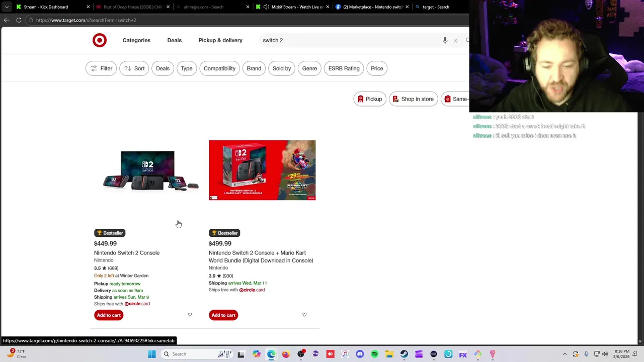Open Brand filter chip

click(x=254, y=68)
